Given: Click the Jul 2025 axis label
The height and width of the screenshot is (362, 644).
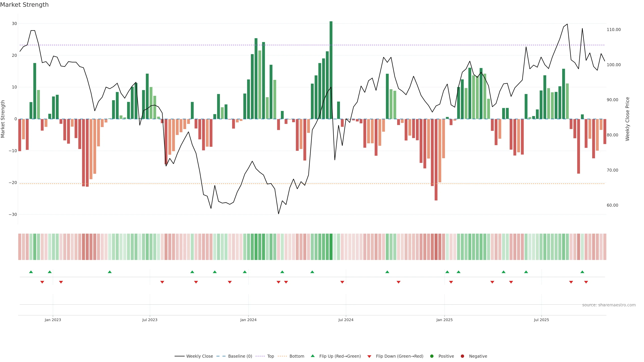Looking at the screenshot, I should coord(541,320).
